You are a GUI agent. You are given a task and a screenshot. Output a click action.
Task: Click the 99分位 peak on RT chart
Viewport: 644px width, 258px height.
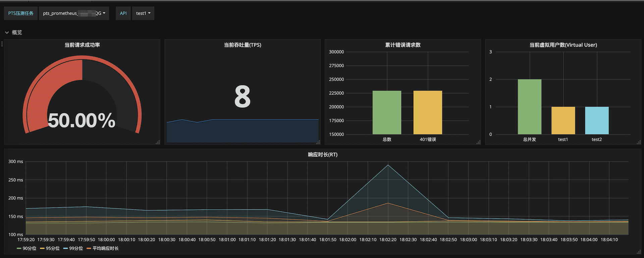coord(388,165)
